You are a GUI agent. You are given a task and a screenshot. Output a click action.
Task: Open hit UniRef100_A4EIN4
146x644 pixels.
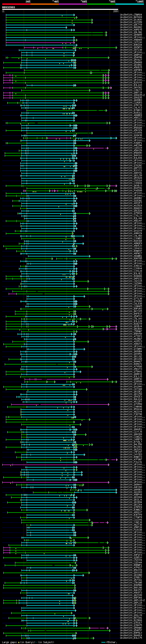click(x=131, y=146)
